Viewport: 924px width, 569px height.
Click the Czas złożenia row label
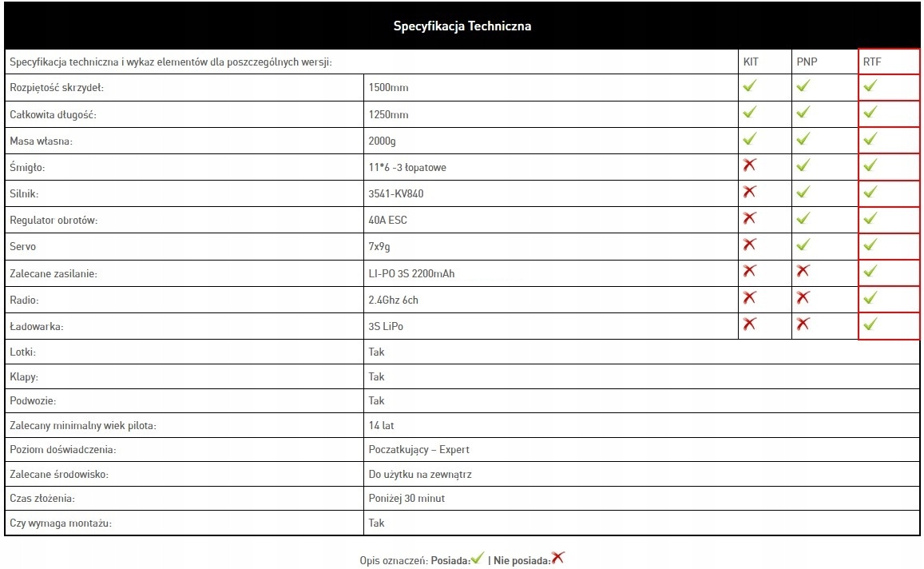click(42, 499)
